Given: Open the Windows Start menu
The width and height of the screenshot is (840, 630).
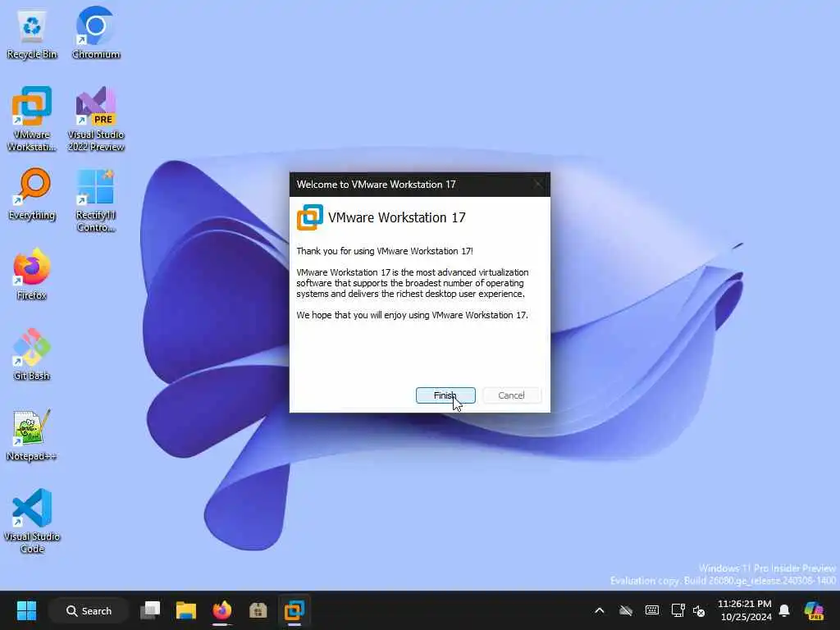Looking at the screenshot, I should point(26,610).
